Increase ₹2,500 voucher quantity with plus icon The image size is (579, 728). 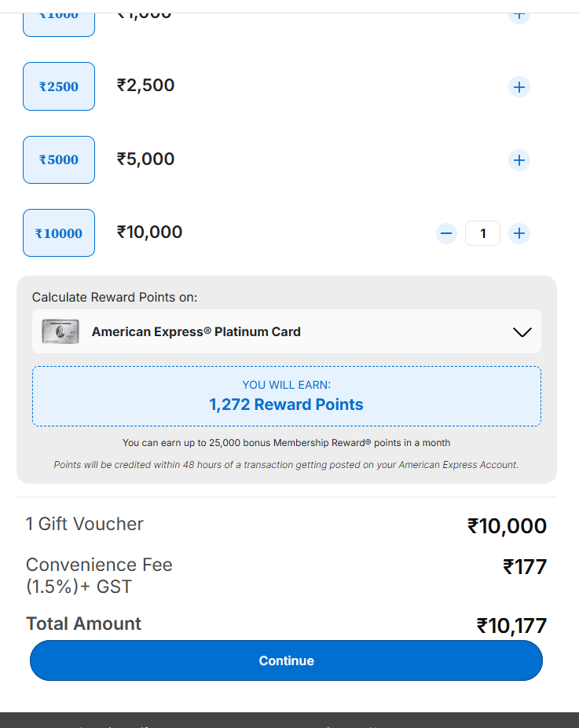click(x=519, y=86)
